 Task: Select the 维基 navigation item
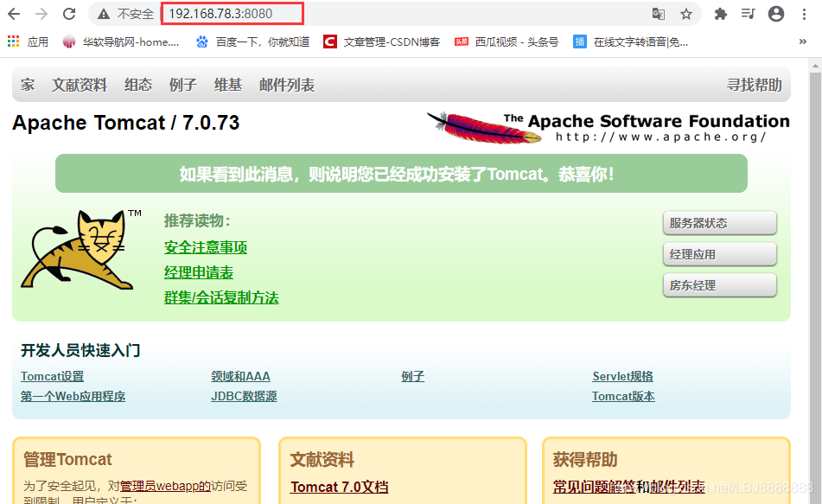228,85
